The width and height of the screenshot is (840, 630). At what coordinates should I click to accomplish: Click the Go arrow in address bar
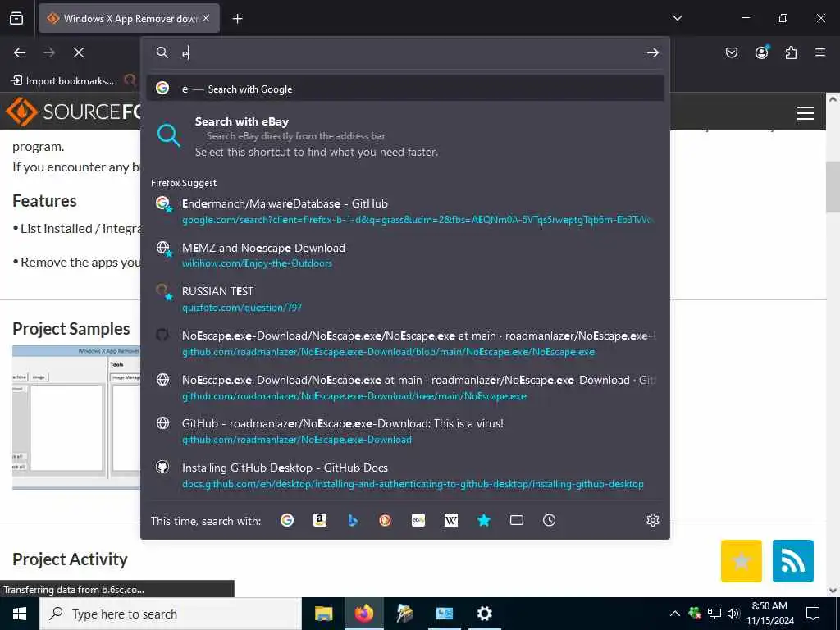pyautogui.click(x=652, y=52)
